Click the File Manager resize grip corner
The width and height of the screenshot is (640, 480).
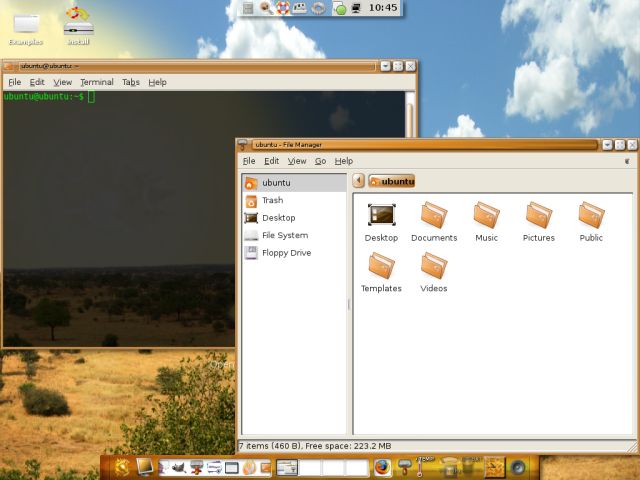(634, 447)
